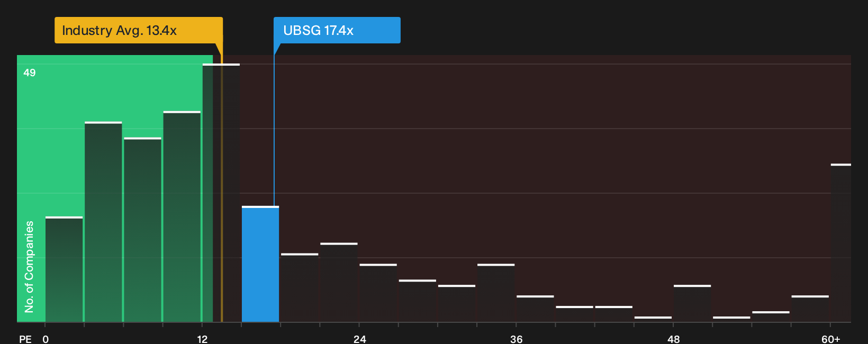Select the second green histogram bar
Viewport: 868px width, 344px height.
pos(103,222)
